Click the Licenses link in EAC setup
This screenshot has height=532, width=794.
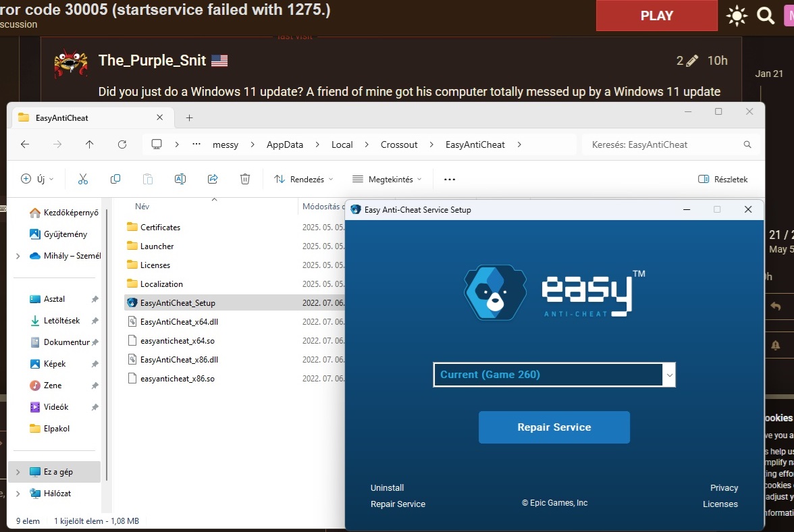pyautogui.click(x=720, y=504)
